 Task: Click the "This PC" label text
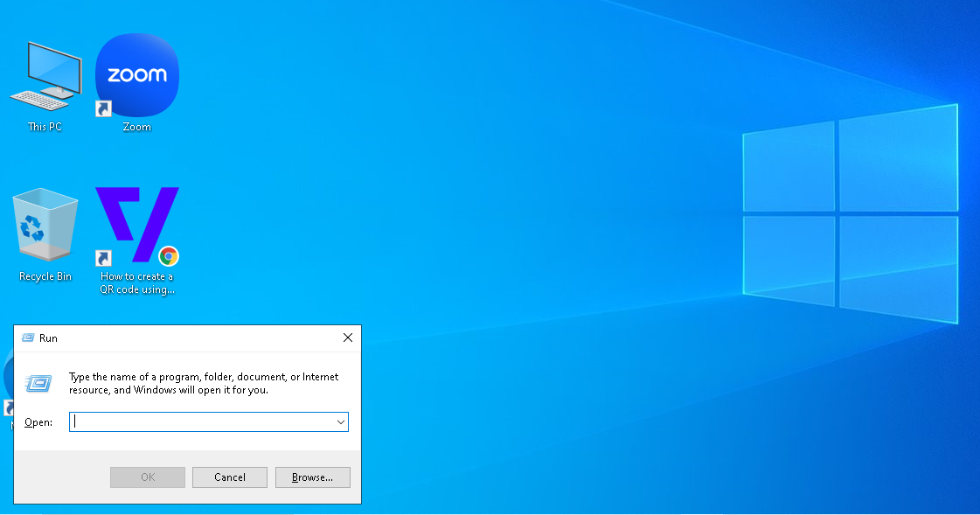tap(45, 127)
